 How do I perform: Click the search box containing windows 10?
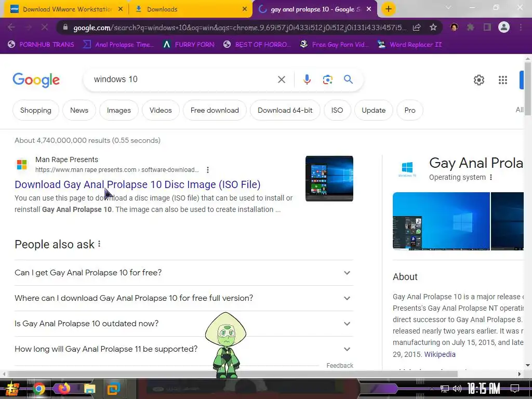183,79
